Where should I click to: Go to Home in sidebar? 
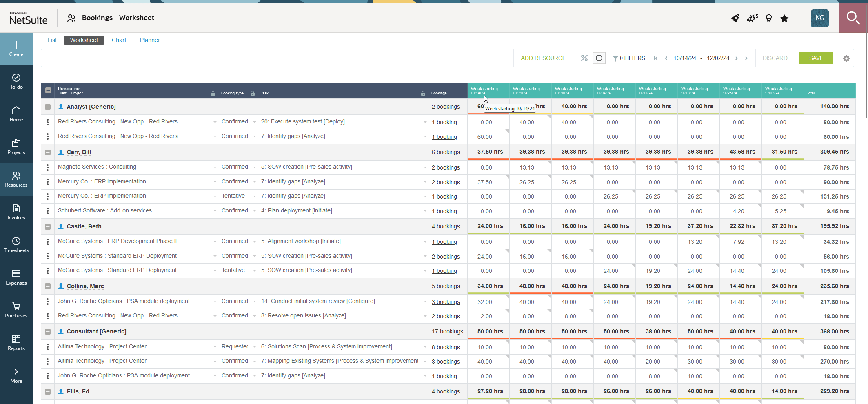pos(16,114)
